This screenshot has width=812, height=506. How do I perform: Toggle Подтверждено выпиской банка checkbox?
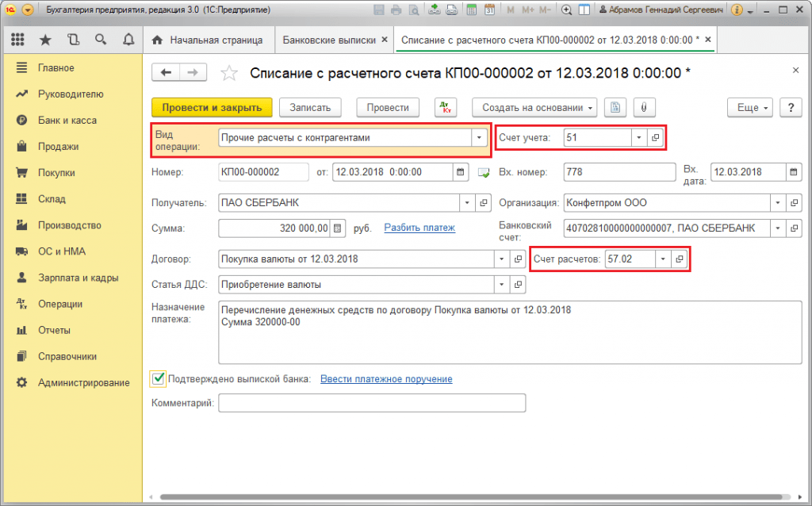[159, 378]
